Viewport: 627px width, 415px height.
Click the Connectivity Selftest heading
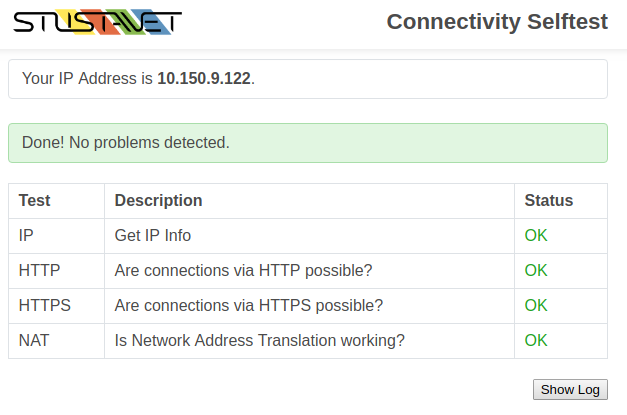(497, 22)
